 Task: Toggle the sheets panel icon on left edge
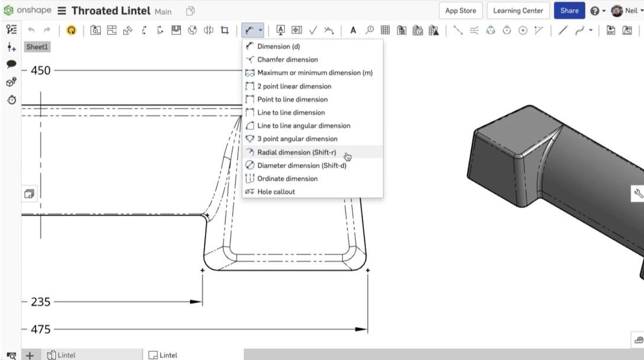coord(29,193)
